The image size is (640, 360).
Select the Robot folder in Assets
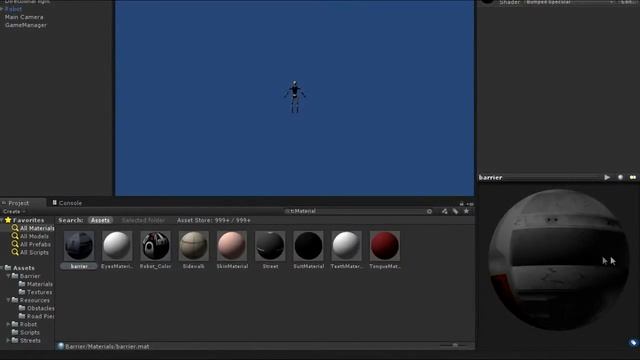click(x=24, y=324)
